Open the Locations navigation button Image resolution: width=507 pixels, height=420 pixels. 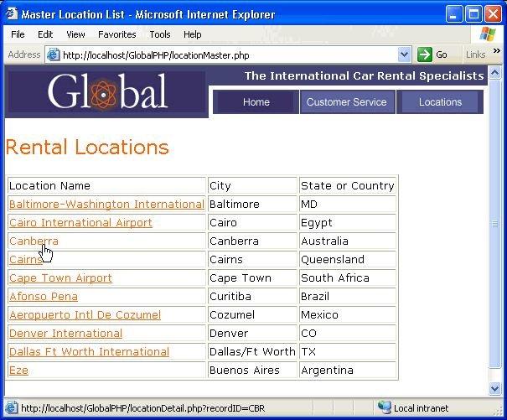click(440, 102)
